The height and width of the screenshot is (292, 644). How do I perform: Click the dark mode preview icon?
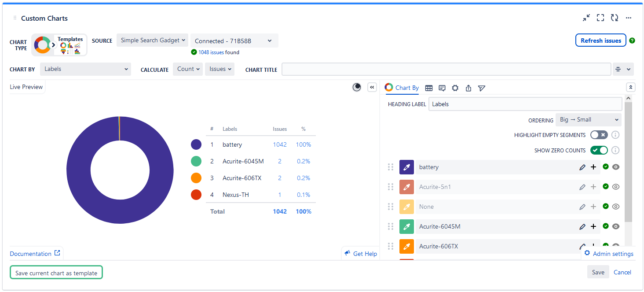357,87
